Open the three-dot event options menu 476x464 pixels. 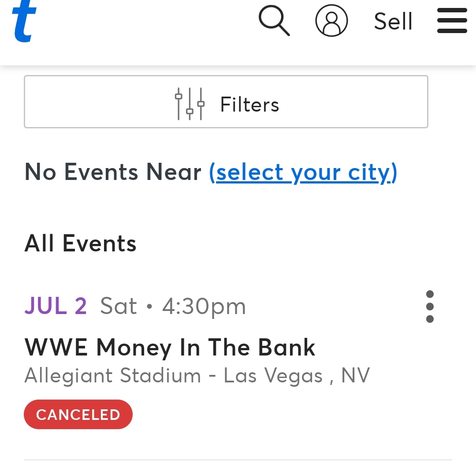tap(430, 307)
